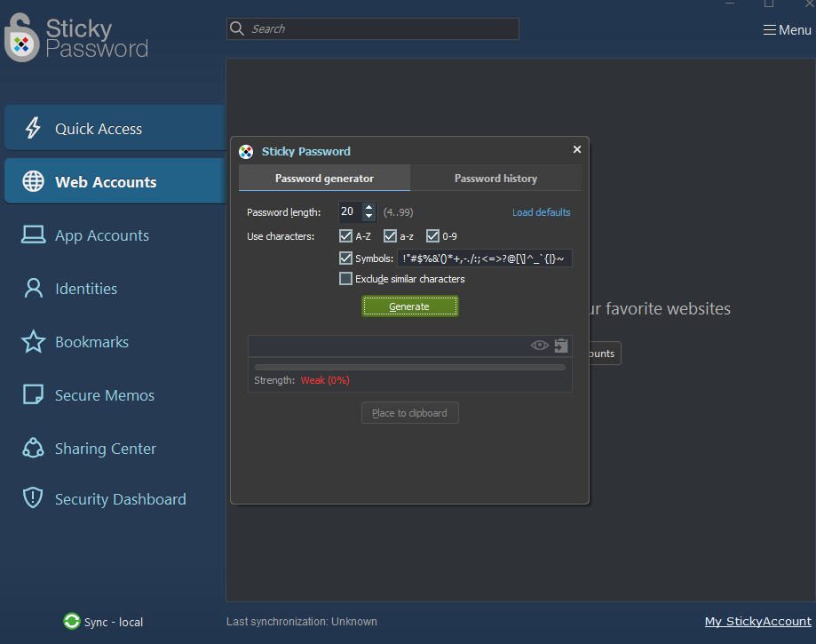
Task: Uncheck the a-z lowercase checkbox
Action: point(390,236)
